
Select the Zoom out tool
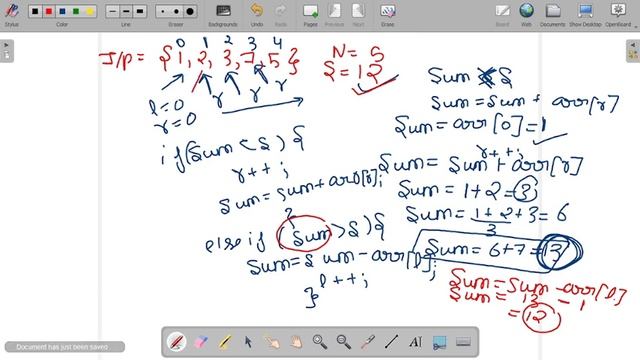(x=344, y=342)
